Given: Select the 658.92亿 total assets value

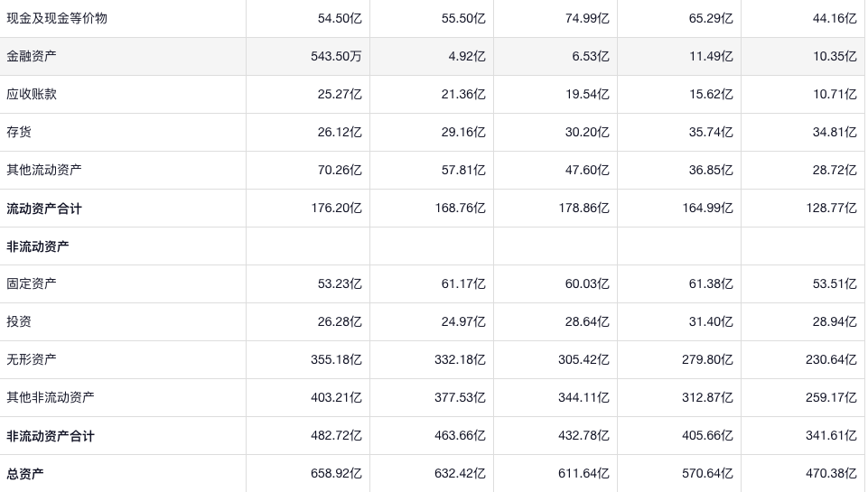Looking at the screenshot, I should pyautogui.click(x=336, y=474).
